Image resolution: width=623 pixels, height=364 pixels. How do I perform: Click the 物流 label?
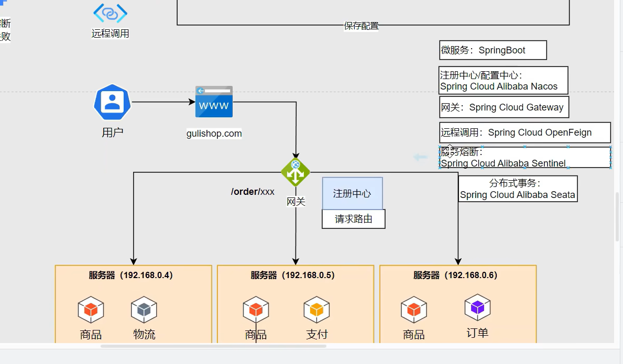click(144, 334)
